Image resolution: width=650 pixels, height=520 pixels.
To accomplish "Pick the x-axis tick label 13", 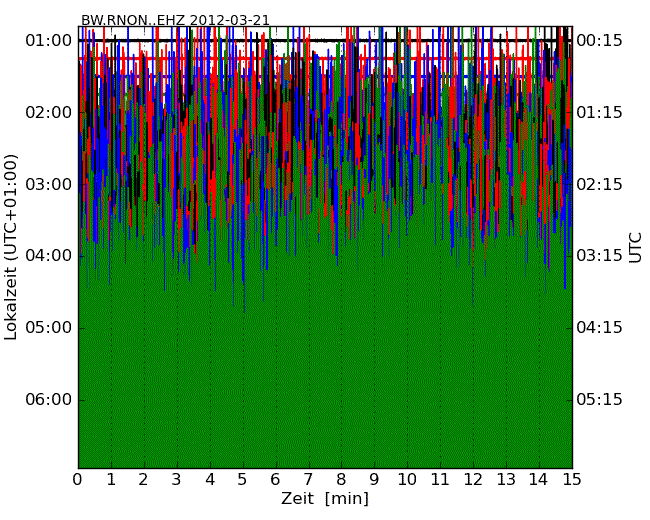I will click(x=506, y=480).
